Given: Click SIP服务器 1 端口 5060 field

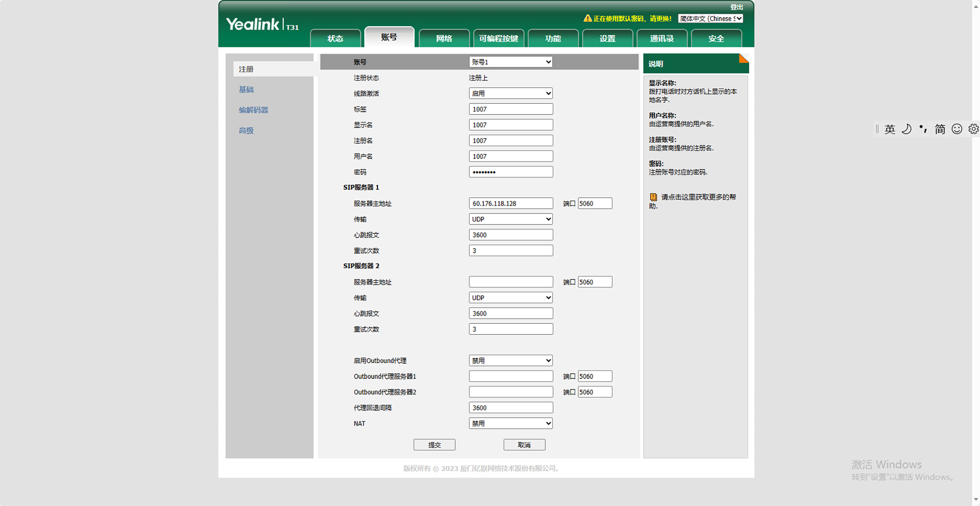Looking at the screenshot, I should (x=595, y=203).
